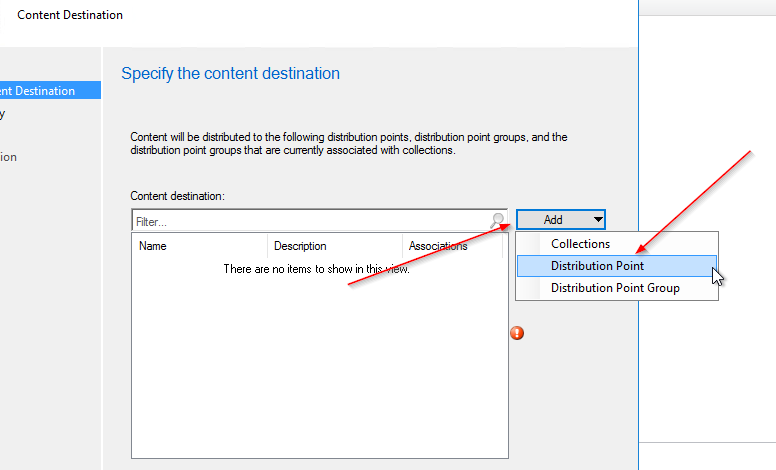This screenshot has width=776, height=470.
Task: Focus the Filter text field
Action: [x=310, y=221]
